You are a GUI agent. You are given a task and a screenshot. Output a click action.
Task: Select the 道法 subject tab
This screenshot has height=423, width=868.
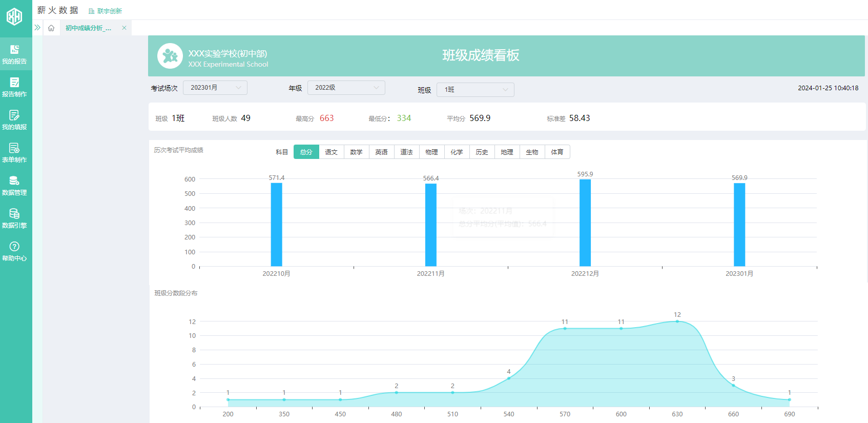tap(407, 152)
